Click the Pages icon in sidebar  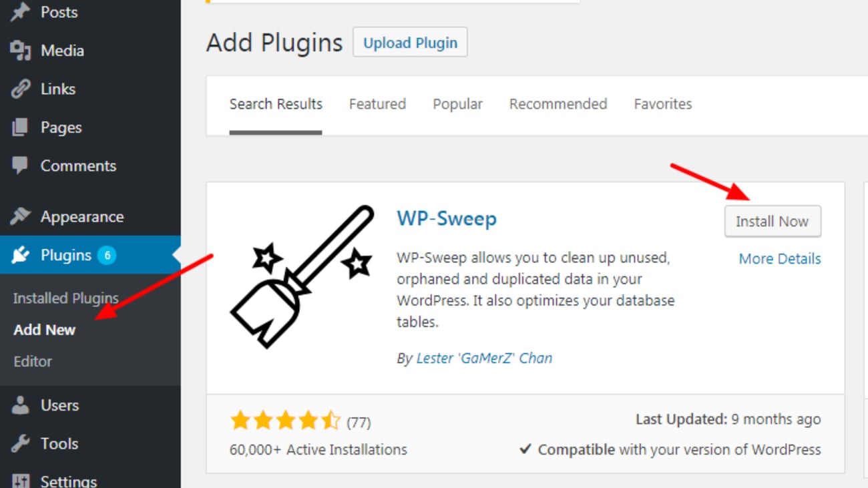click(21, 128)
